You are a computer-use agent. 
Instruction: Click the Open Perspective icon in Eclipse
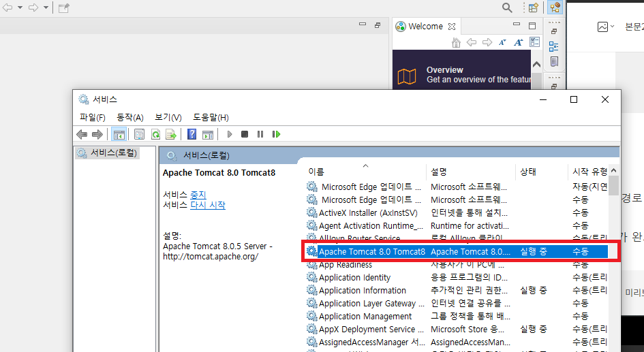[533, 7]
